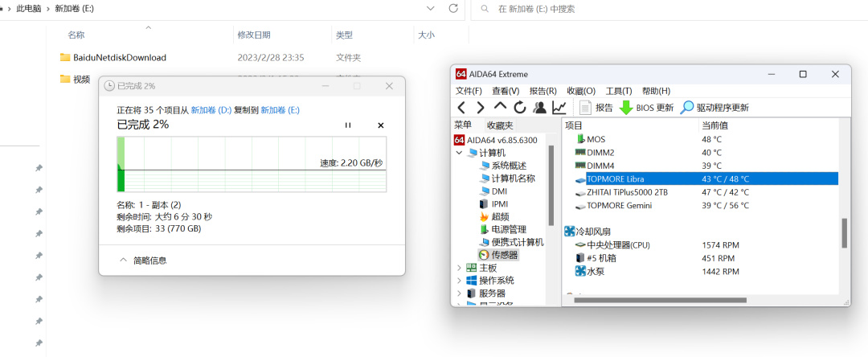Open the 视频 folder in Explorer
This screenshot has height=357, width=868.
point(75,79)
